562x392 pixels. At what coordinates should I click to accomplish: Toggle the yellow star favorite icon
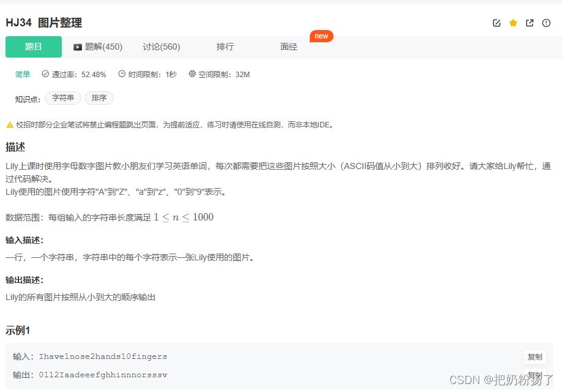coord(513,23)
